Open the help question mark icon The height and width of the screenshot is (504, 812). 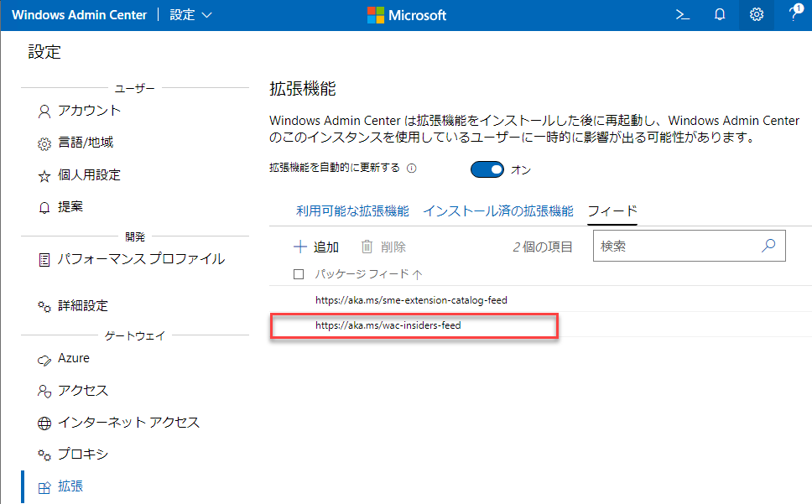coord(794,13)
